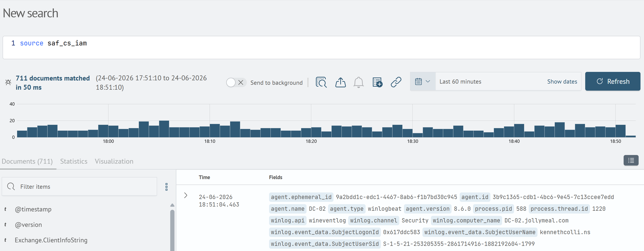Click the Time column header

click(204, 177)
